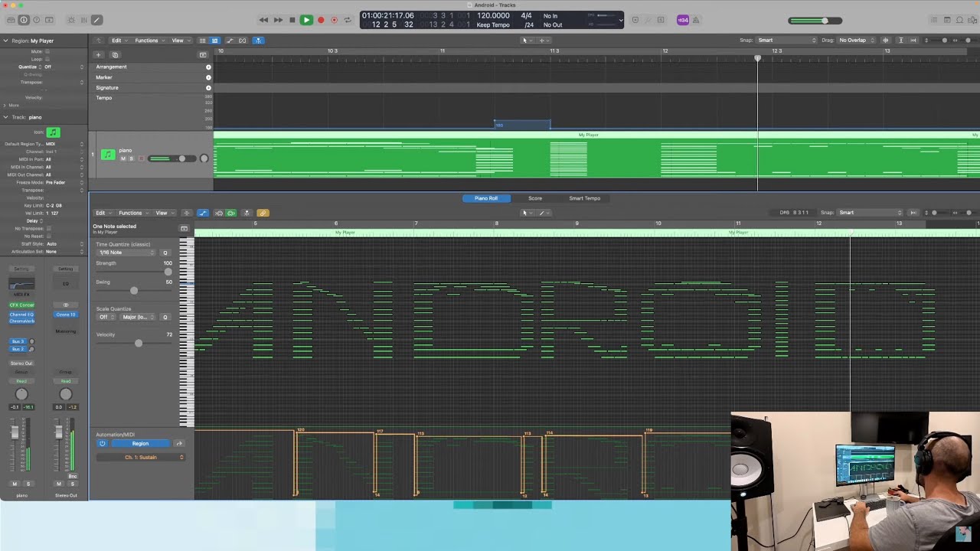Click the Duplicate Track icon

115,55
